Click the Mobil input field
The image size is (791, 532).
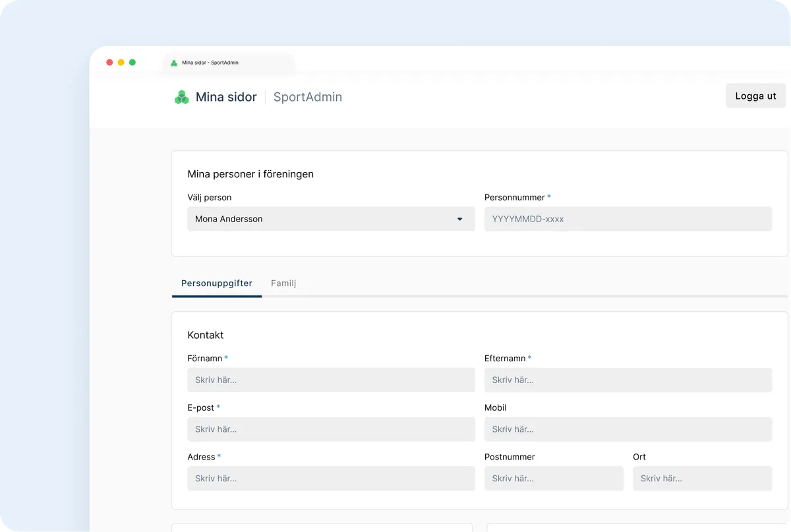[x=628, y=429]
